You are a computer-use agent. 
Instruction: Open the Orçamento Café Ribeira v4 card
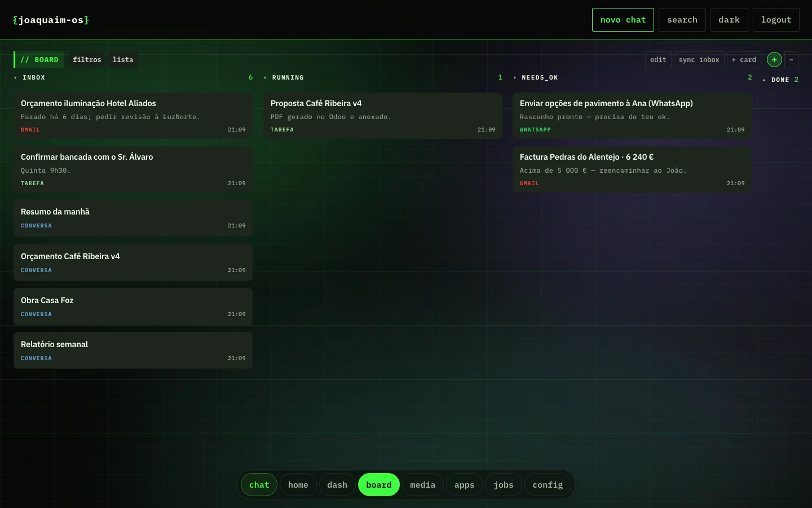[133, 262]
